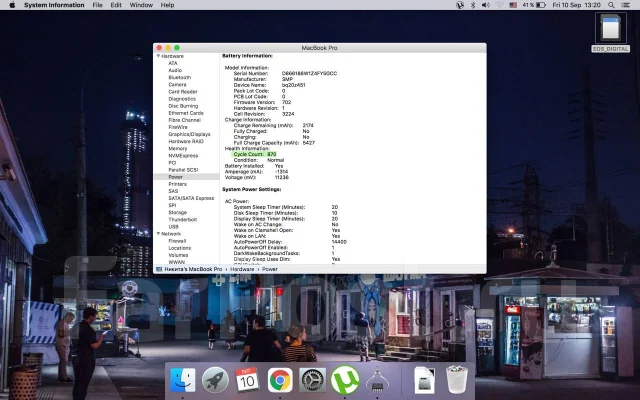Click the first round status icon in menu bar
Viewport: 640px width, 400px height.
[460, 5]
